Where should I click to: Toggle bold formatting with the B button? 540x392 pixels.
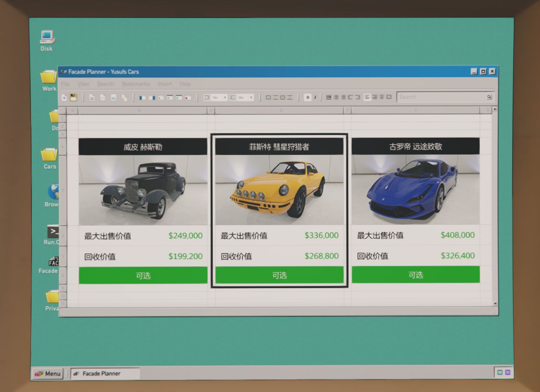tap(308, 97)
